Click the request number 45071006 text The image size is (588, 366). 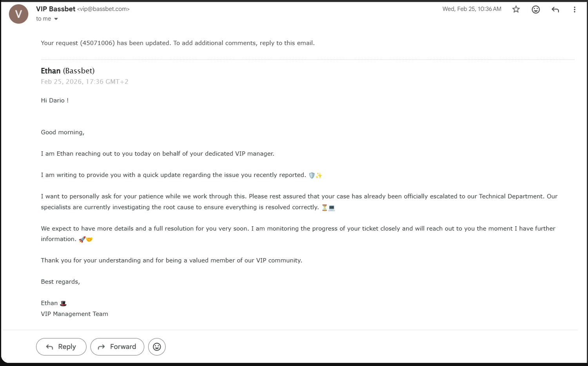pos(98,43)
